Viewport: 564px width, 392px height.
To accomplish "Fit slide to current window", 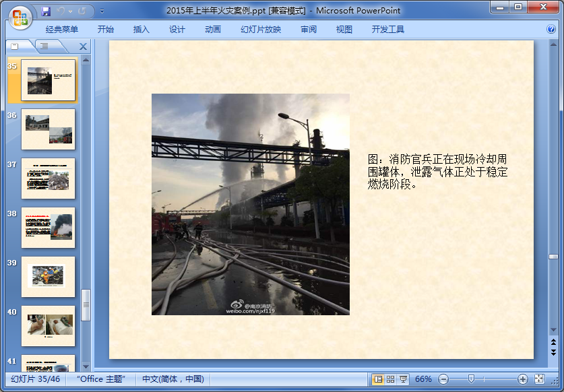I will pos(539,379).
